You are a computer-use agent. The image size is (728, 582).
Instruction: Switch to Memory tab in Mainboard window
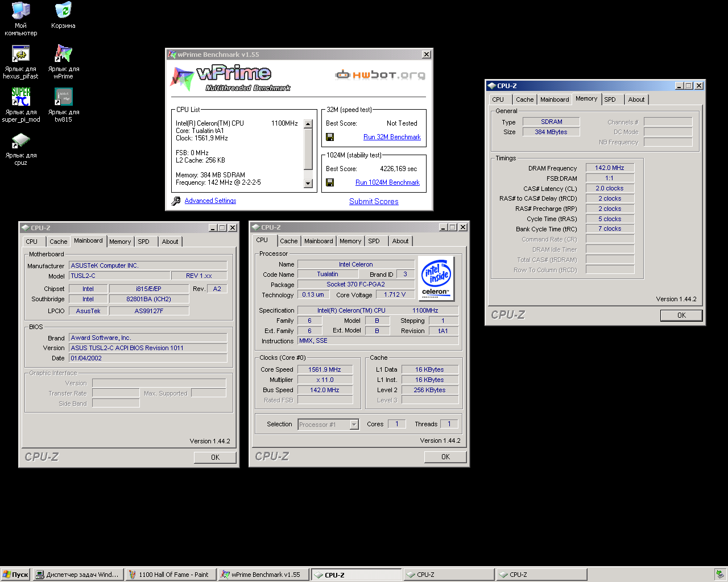tap(120, 242)
